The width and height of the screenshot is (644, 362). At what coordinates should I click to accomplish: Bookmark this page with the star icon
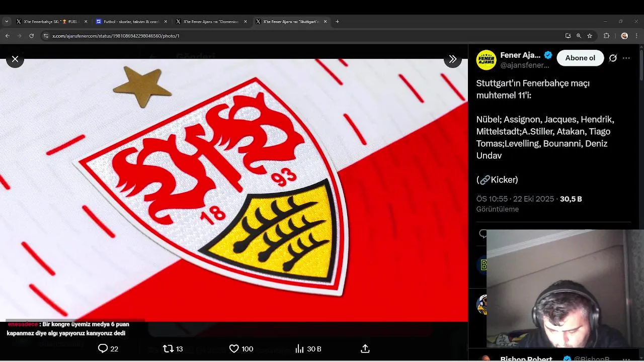pos(590,36)
